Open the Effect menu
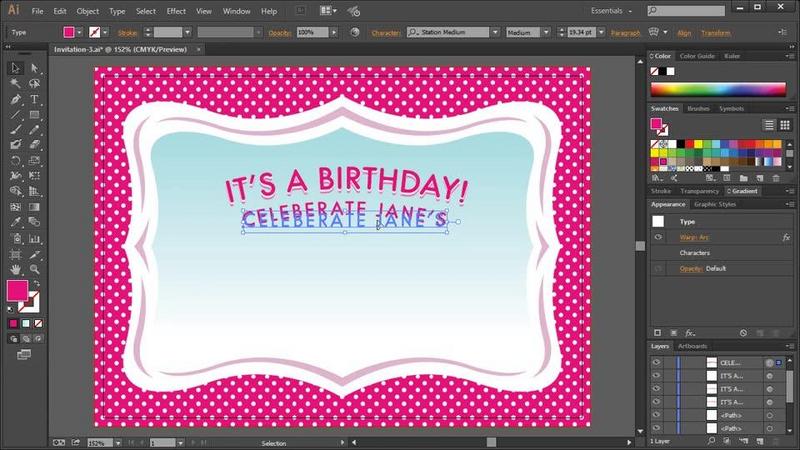800x450 pixels. pos(176,11)
